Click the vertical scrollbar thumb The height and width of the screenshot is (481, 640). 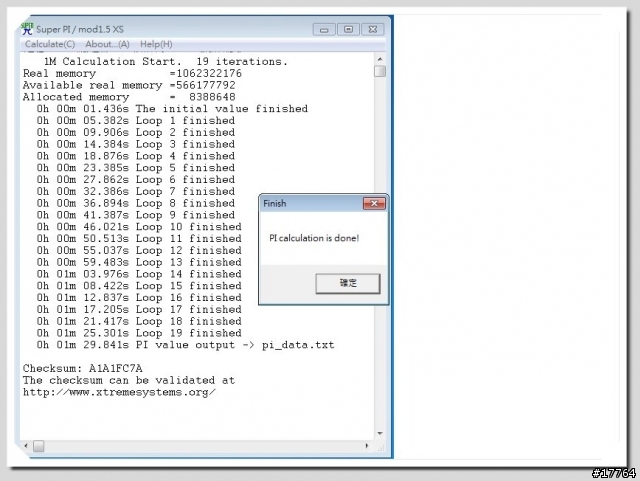[380, 71]
